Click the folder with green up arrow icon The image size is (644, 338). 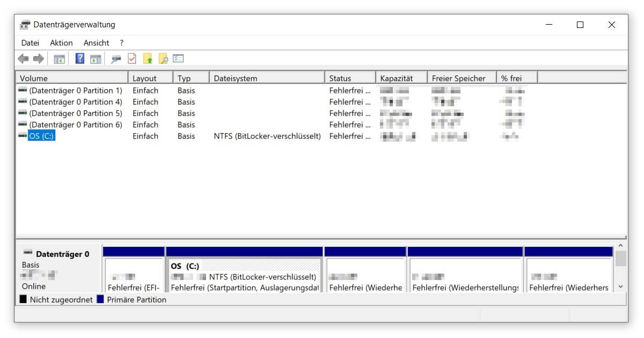tap(149, 58)
